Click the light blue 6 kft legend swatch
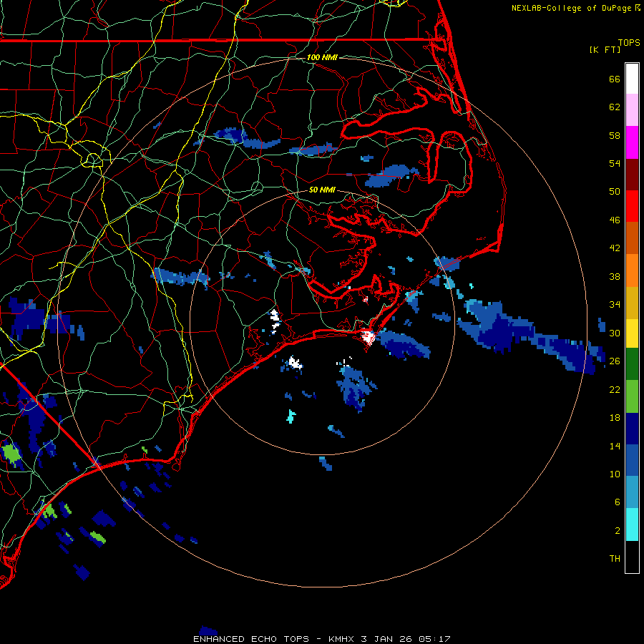Screen dimensions: 644x644 click(x=632, y=492)
